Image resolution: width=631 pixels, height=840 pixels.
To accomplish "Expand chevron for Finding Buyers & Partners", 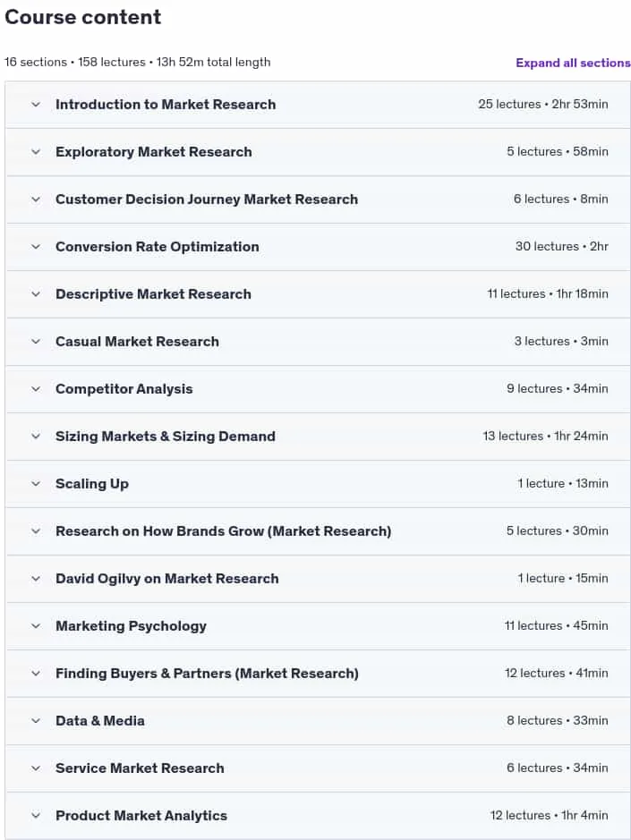I will (36, 674).
